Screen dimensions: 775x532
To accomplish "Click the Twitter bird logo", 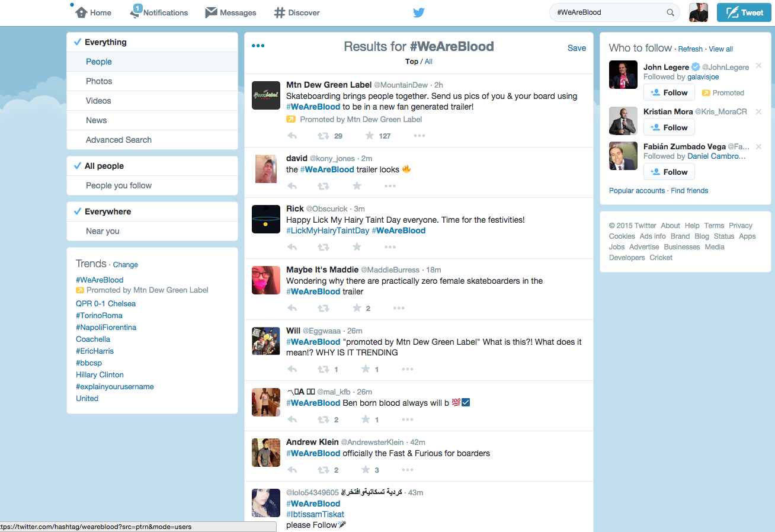I will click(x=419, y=12).
